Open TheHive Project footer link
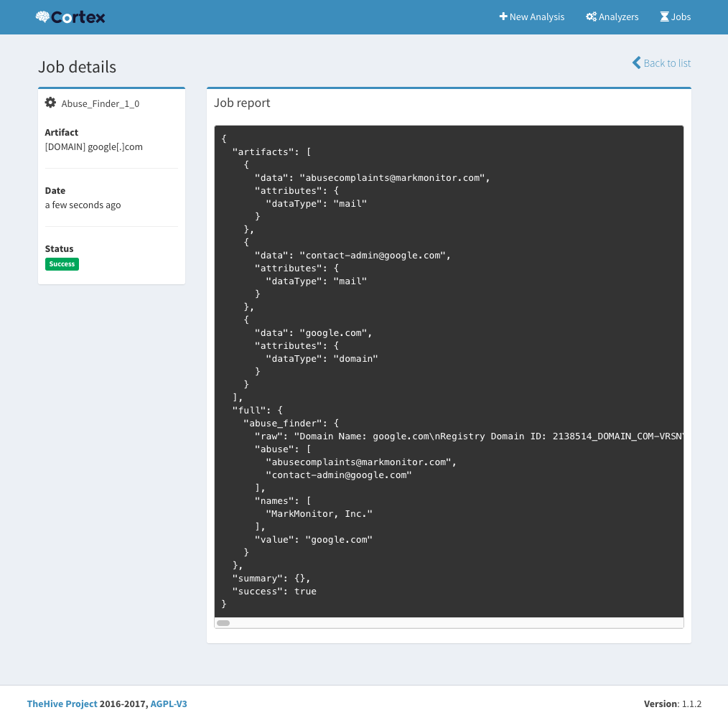728x720 pixels. point(62,703)
